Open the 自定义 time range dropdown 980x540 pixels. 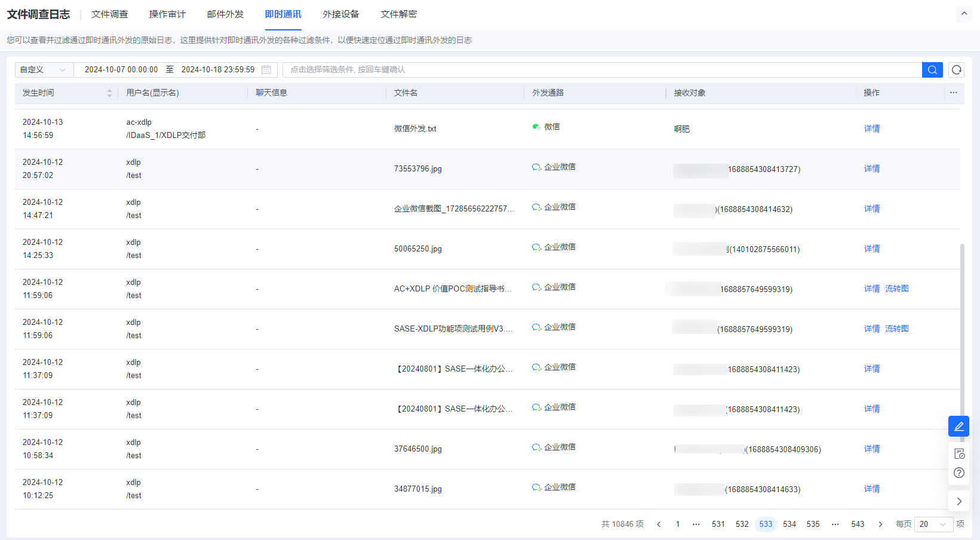point(43,70)
